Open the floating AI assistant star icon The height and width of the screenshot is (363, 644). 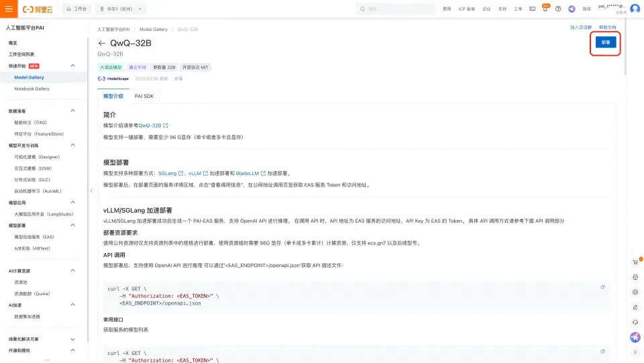(x=635, y=337)
